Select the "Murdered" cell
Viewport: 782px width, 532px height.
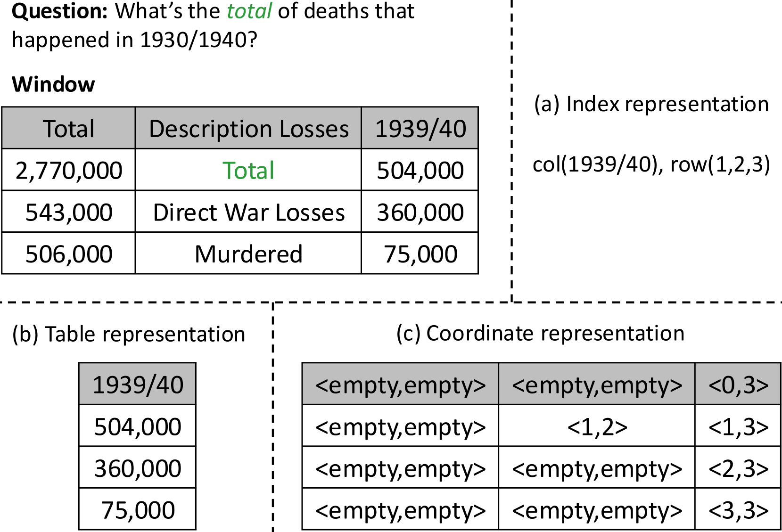pyautogui.click(x=248, y=253)
